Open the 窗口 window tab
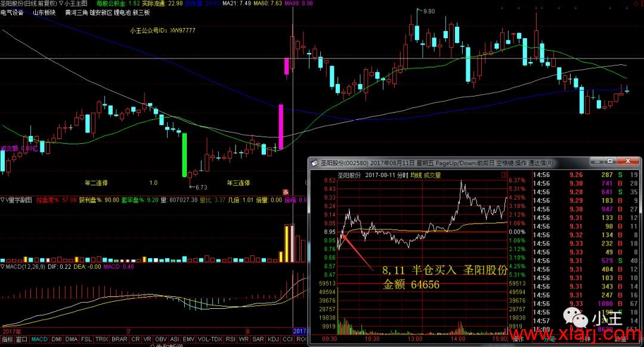 (x=22, y=340)
